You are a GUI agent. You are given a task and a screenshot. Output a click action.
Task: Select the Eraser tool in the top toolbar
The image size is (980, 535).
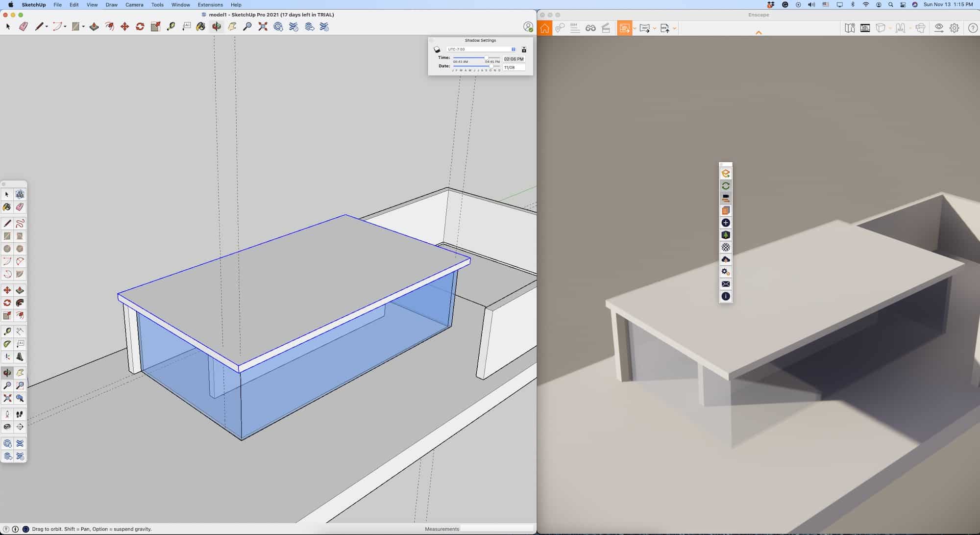tap(23, 26)
